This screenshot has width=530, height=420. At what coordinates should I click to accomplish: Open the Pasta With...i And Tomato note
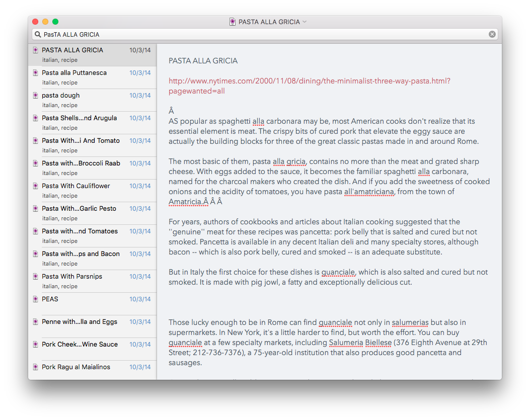point(93,145)
